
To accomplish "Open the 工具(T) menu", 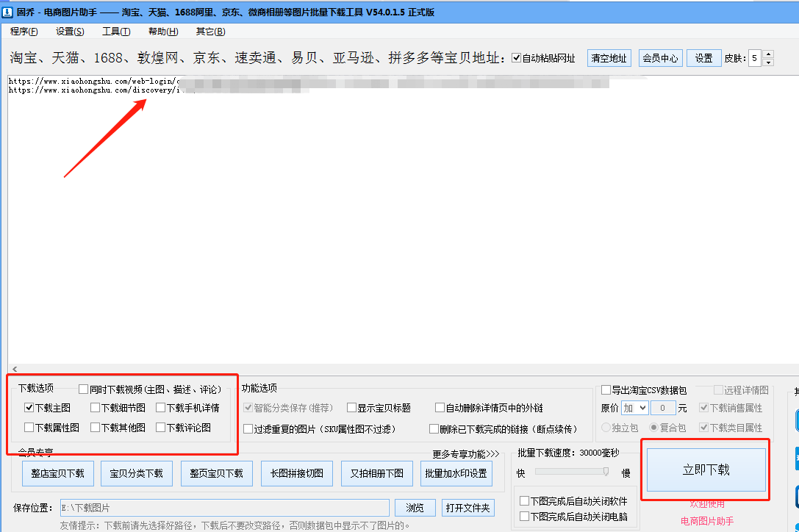I will [x=116, y=32].
